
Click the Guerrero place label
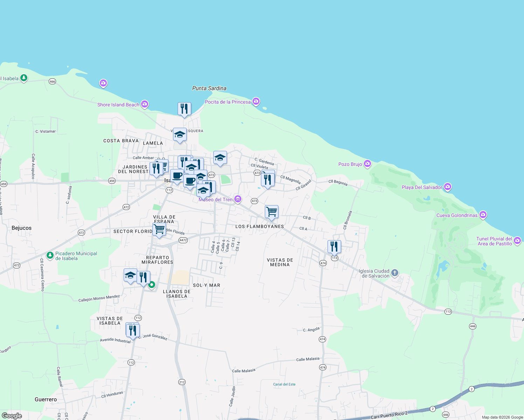click(x=46, y=399)
